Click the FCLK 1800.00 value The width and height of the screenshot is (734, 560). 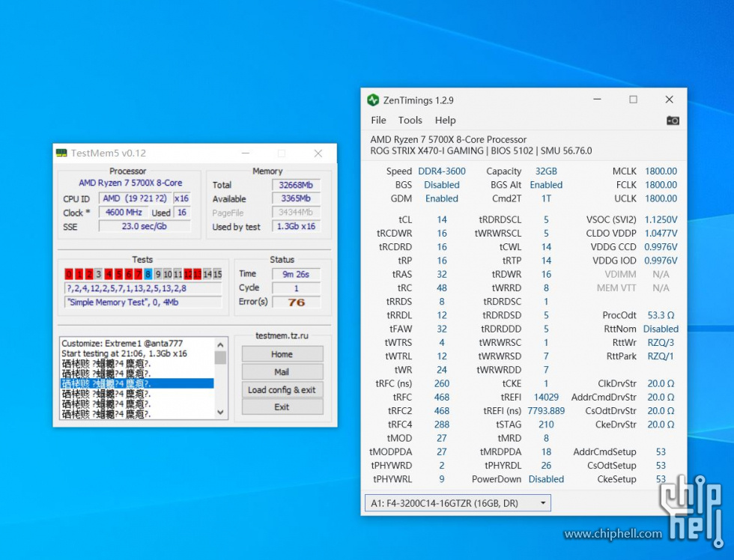coord(661,185)
